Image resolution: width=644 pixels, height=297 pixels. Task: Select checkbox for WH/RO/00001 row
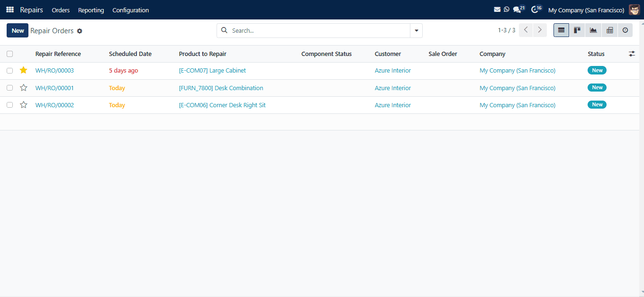pos(9,88)
